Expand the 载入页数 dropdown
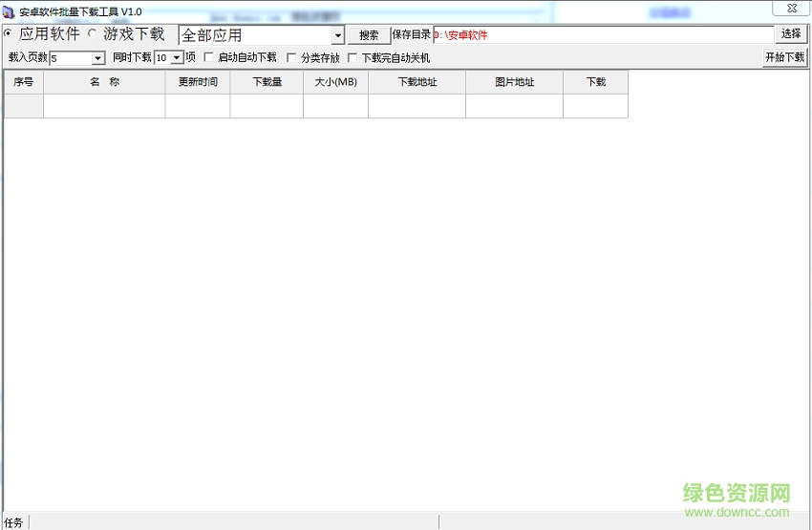Screen dimensions: 812x530 pyautogui.click(x=97, y=58)
